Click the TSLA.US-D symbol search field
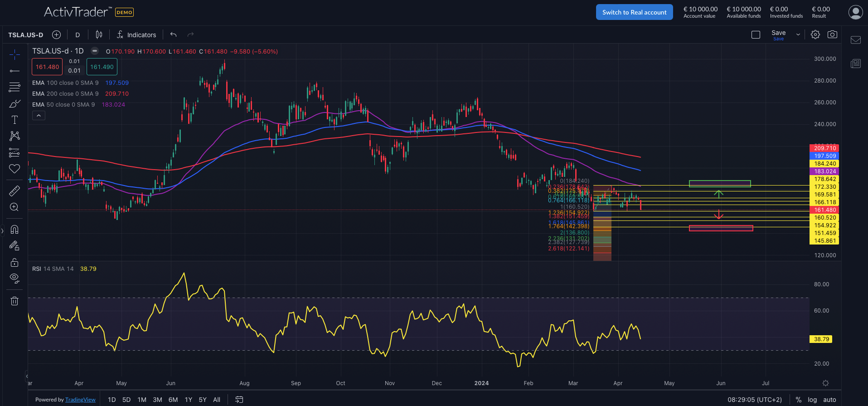The height and width of the screenshot is (406, 868). coord(26,35)
